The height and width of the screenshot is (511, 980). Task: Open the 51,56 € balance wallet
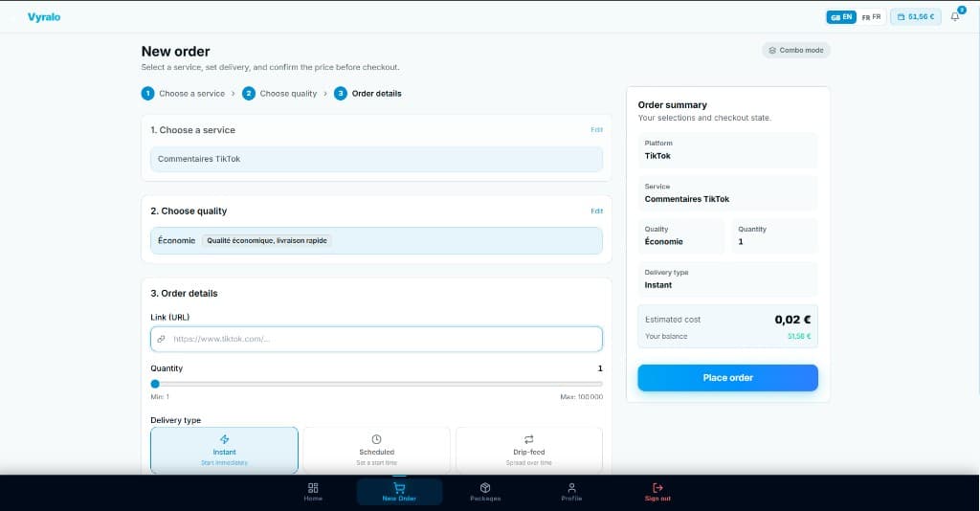[916, 17]
